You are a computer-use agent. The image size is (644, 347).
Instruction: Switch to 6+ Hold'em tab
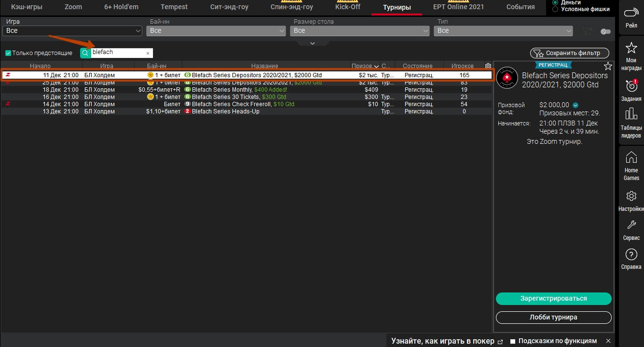click(x=122, y=7)
